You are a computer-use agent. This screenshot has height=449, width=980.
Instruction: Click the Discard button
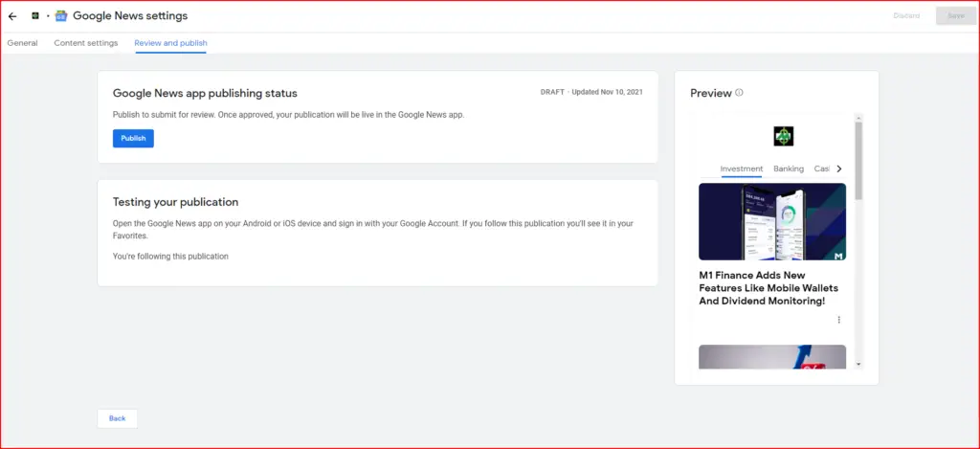(906, 15)
